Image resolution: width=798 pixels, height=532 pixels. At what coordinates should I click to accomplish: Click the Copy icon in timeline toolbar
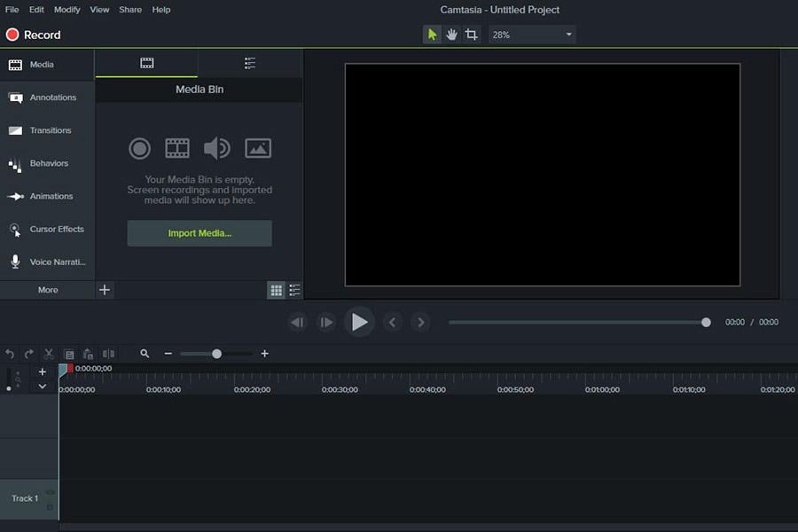68,355
